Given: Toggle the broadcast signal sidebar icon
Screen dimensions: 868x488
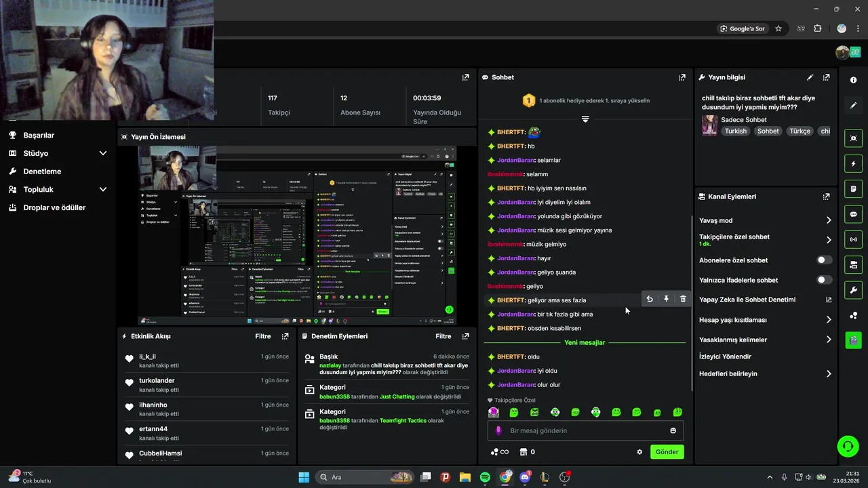Looking at the screenshot, I should pos(853,239).
